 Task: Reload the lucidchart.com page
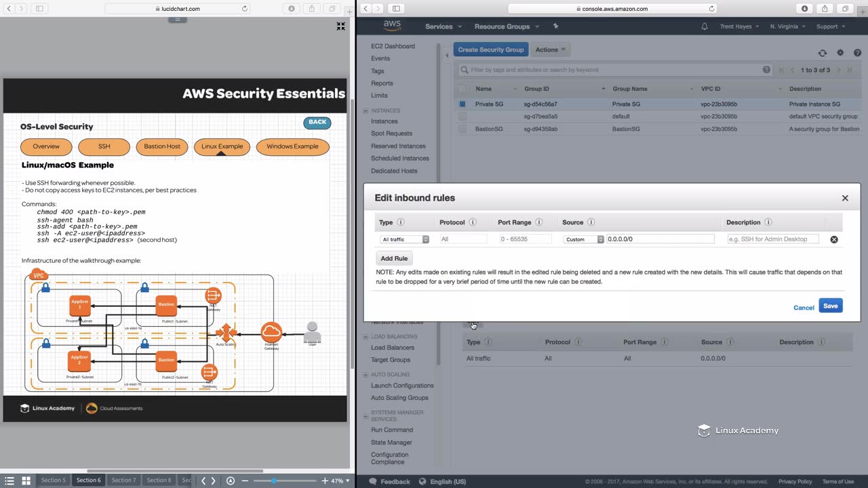pyautogui.click(x=245, y=9)
